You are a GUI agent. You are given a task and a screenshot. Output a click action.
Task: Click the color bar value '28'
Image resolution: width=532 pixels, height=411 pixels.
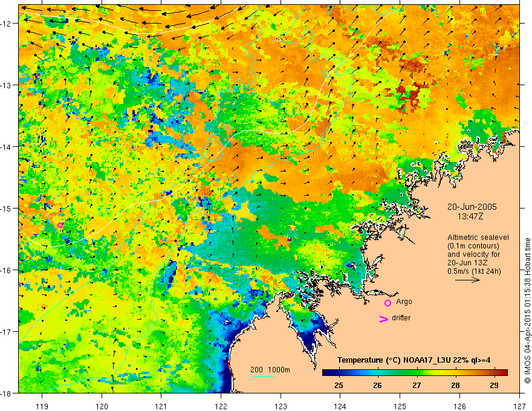(x=455, y=386)
